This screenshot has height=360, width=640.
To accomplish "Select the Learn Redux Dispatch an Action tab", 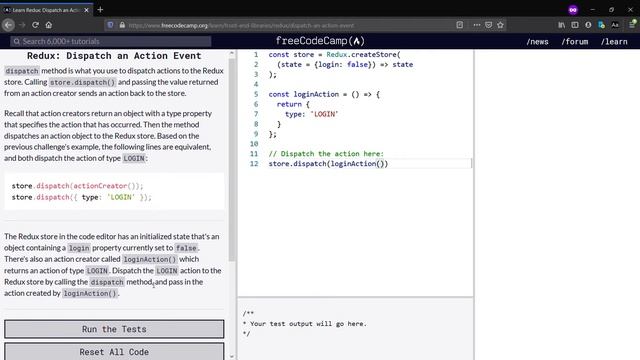I will click(x=46, y=10).
